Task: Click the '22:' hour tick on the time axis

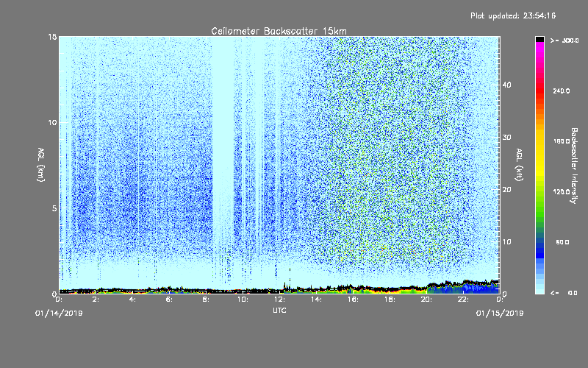Action: (463, 300)
